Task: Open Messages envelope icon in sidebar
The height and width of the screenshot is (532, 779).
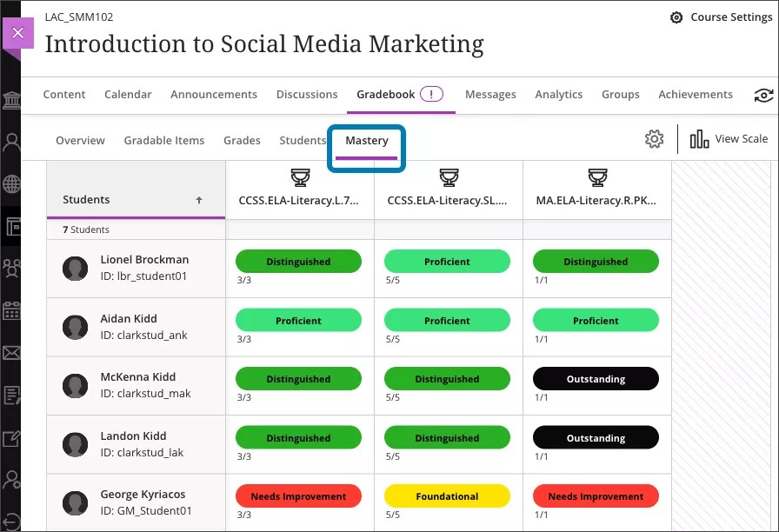Action: tap(11, 353)
